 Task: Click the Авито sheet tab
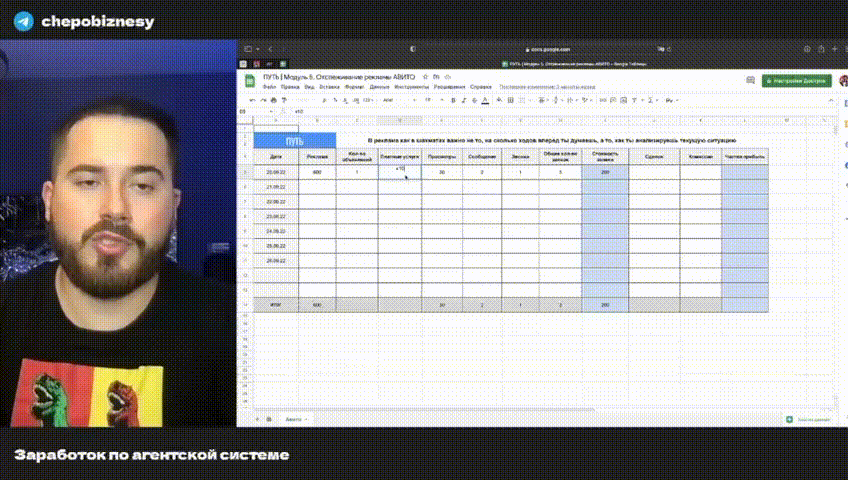tap(296, 419)
